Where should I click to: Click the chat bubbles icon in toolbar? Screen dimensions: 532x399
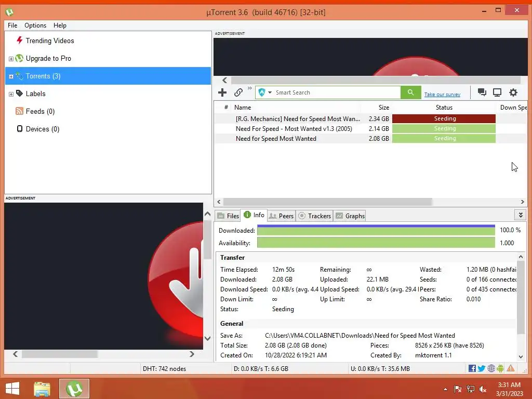[x=482, y=92]
